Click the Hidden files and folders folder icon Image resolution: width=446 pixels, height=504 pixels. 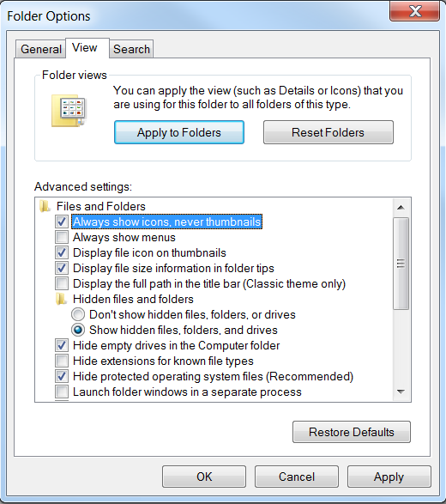61,300
